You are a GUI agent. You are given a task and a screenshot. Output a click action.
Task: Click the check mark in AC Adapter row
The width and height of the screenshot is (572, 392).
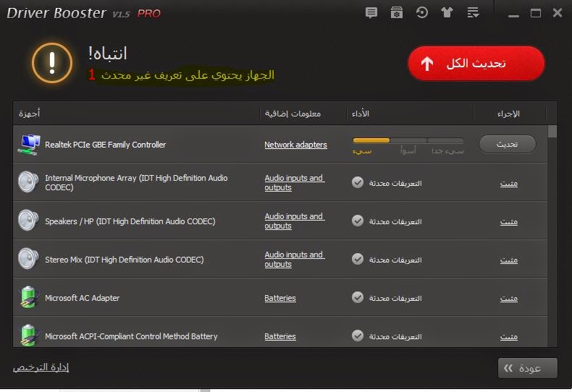358,297
